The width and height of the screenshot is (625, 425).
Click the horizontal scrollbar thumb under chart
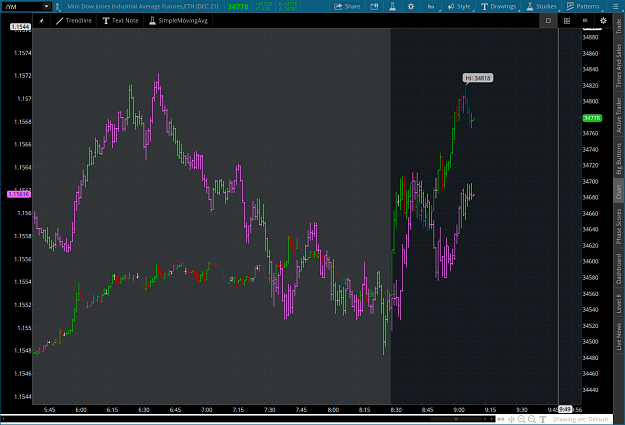click(x=457, y=419)
